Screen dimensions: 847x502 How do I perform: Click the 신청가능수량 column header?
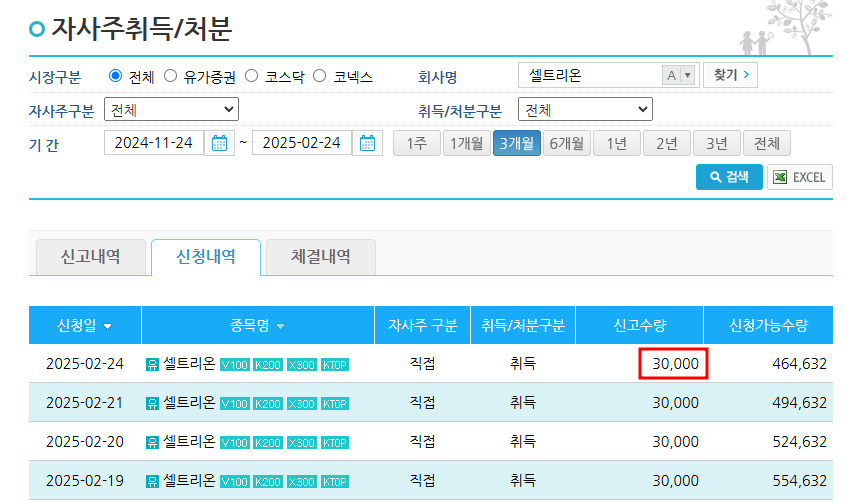coord(768,325)
